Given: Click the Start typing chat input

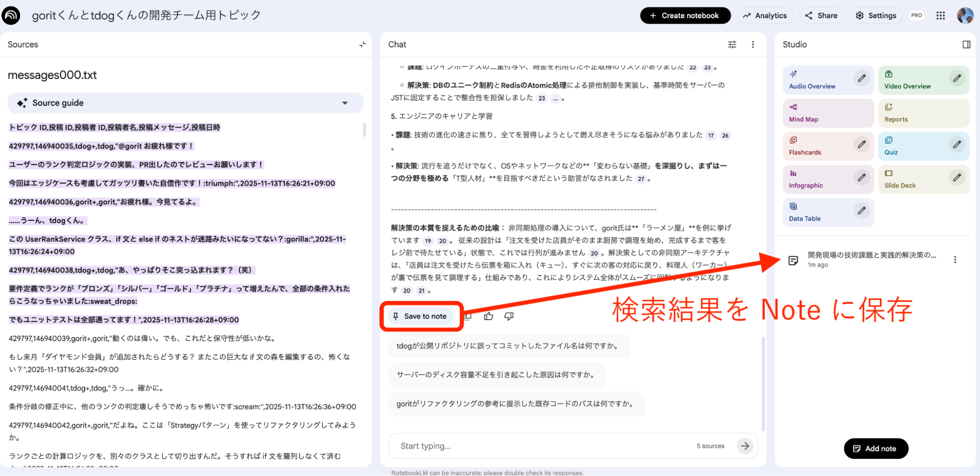Looking at the screenshot, I should point(539,446).
